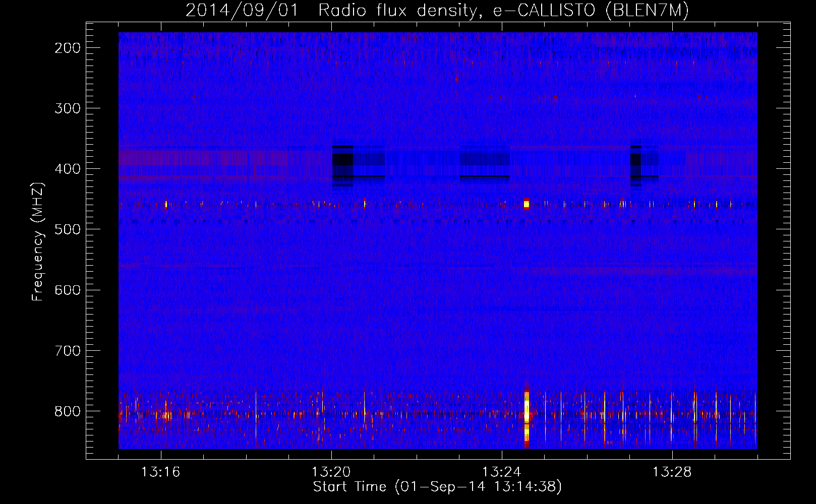Click the 400 frequency tick label

click(x=68, y=169)
